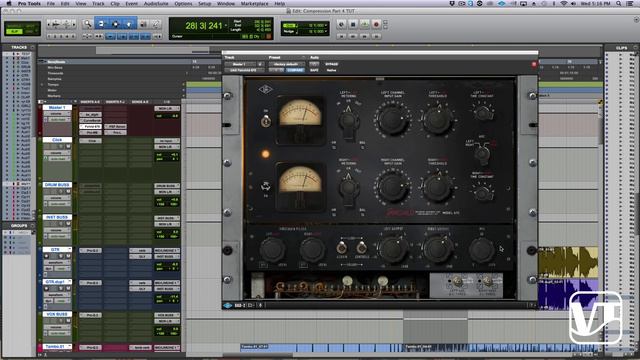
Task: Click the Stop transport button
Action: [x=353, y=24]
